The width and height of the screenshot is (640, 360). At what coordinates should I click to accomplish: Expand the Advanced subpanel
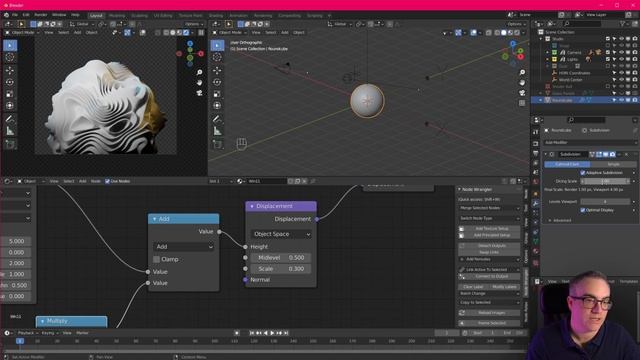point(562,220)
